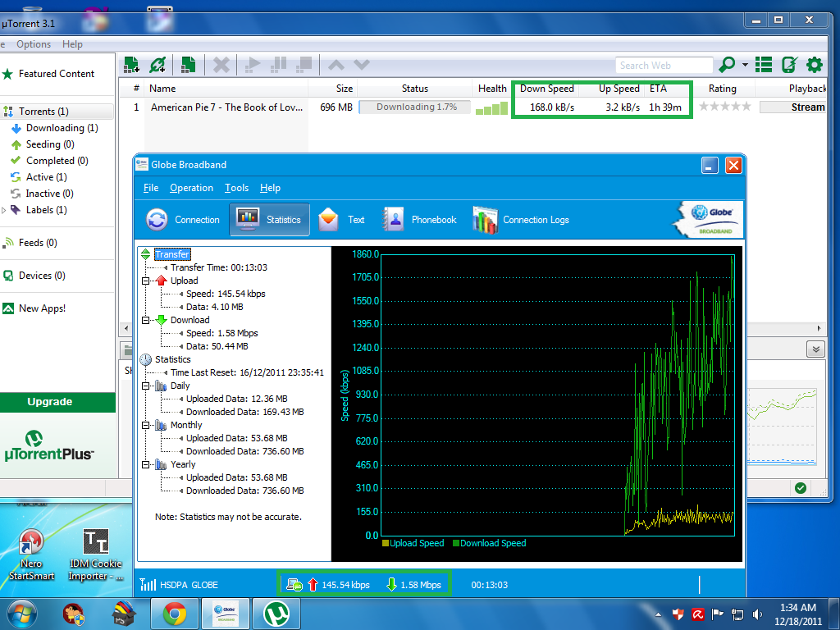The image size is (840, 630).
Task: Open the search engine dropdown arrow
Action: tap(745, 65)
